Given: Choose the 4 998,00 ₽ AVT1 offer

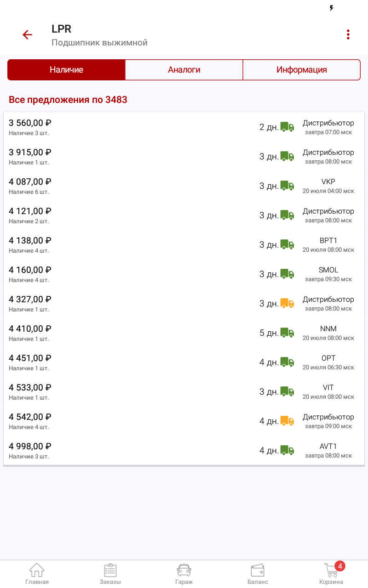Looking at the screenshot, I should (184, 450).
